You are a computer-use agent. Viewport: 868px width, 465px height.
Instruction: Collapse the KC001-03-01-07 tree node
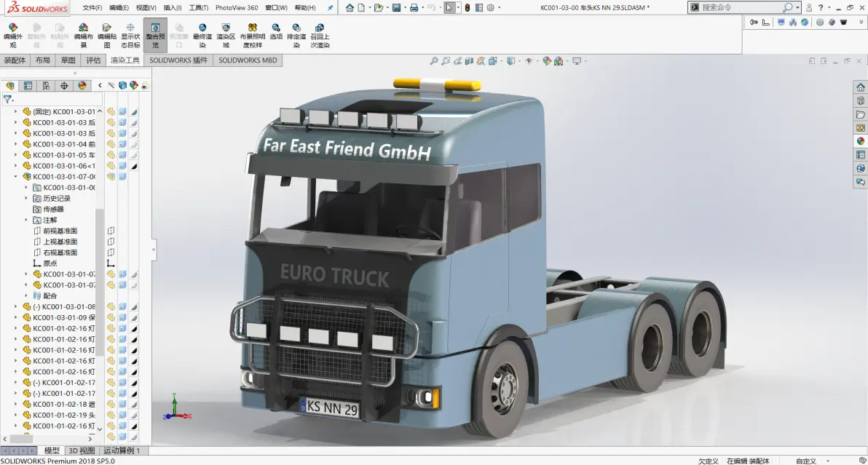pyautogui.click(x=15, y=176)
